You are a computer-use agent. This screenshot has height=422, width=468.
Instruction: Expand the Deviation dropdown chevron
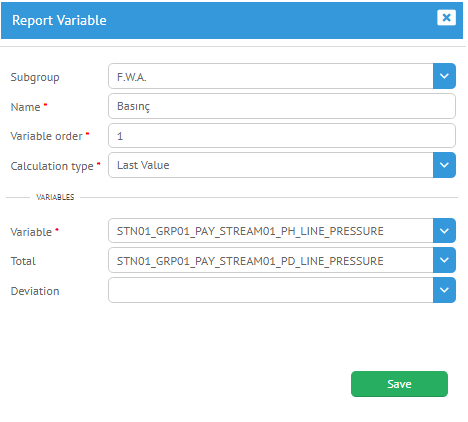(x=444, y=290)
